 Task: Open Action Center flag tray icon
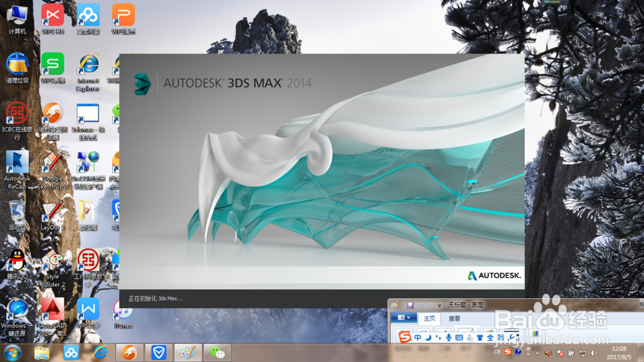coord(560,353)
